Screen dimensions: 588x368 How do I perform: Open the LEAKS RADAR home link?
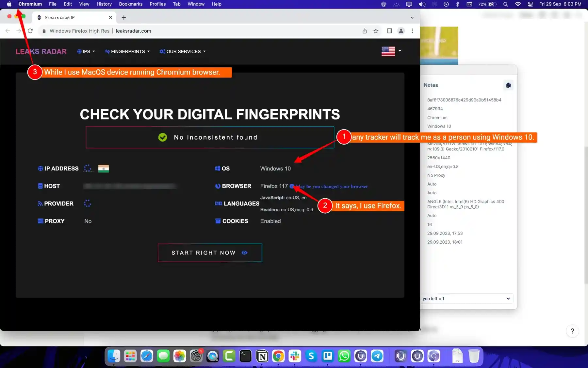tap(41, 51)
